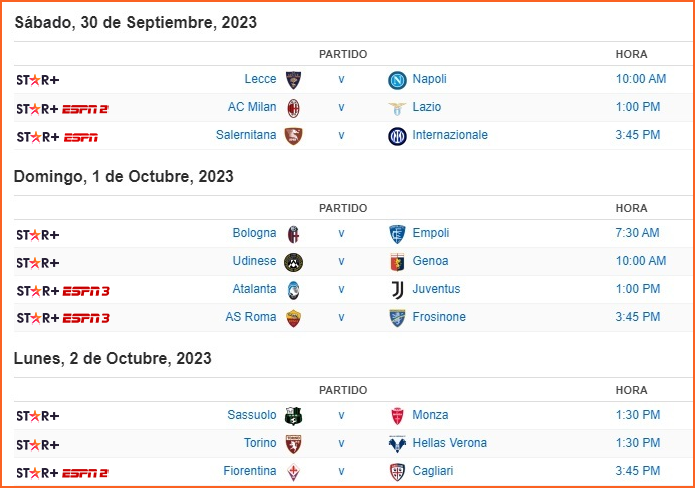Open the Lecce team link
695x488 pixels.
[260, 79]
